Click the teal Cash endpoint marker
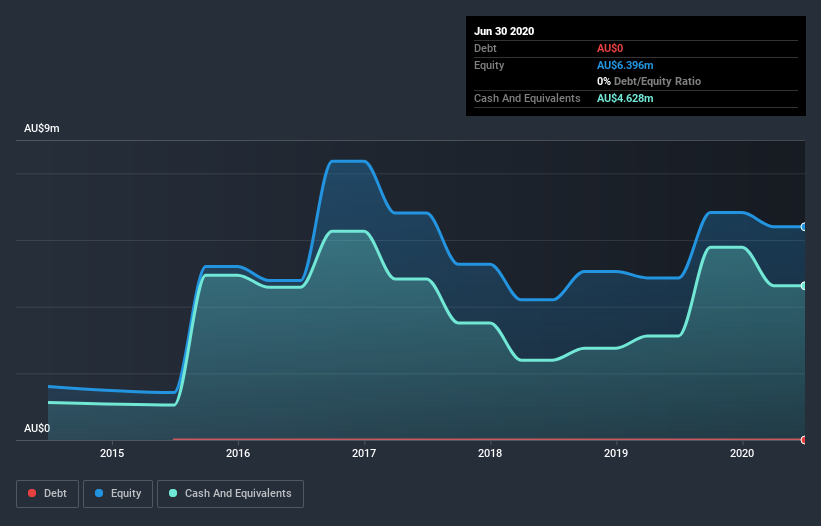 tap(803, 286)
